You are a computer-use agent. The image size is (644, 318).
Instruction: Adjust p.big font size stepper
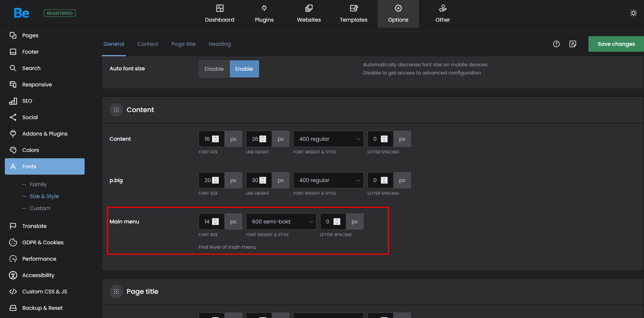(x=215, y=180)
